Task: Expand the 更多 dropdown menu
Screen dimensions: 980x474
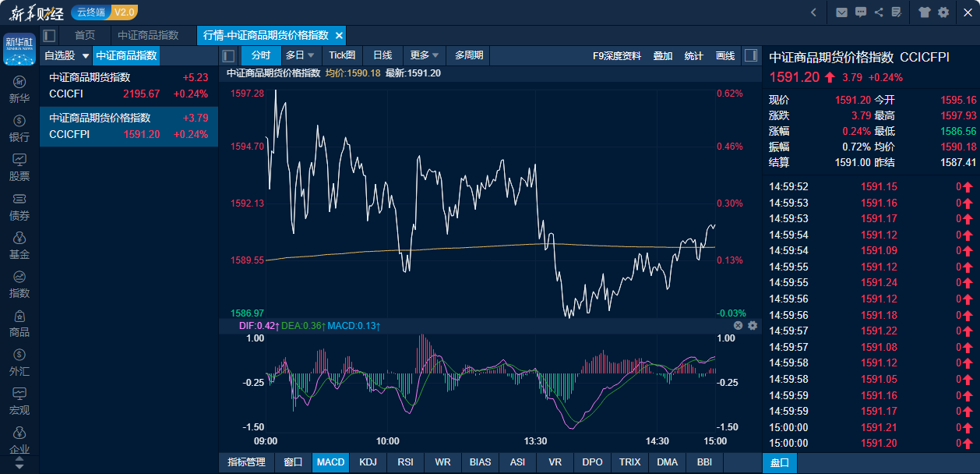Action: point(425,55)
